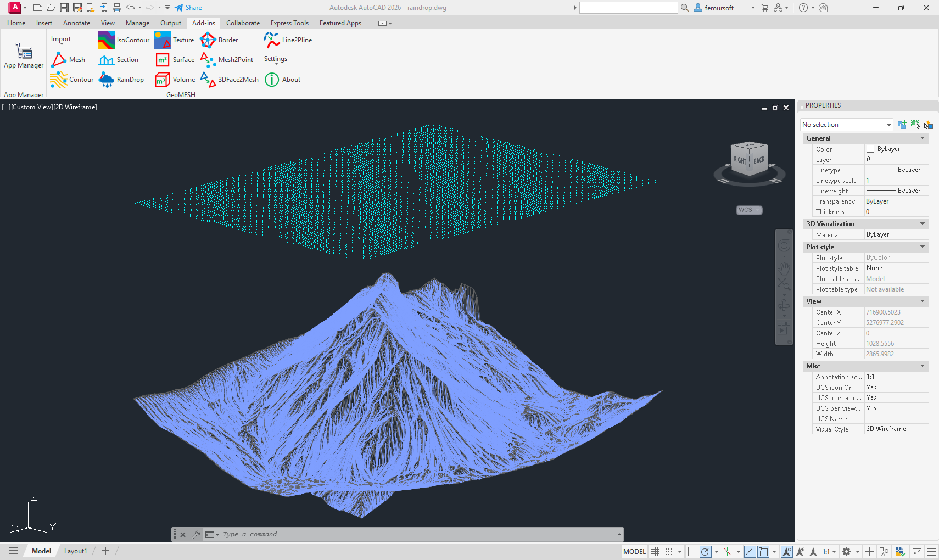Open the Layout1 tab

click(x=75, y=551)
